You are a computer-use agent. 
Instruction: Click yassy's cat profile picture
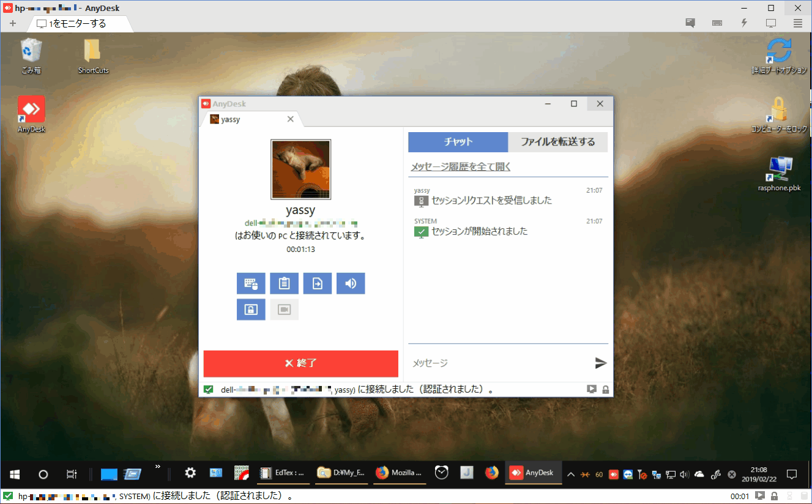[x=300, y=169]
